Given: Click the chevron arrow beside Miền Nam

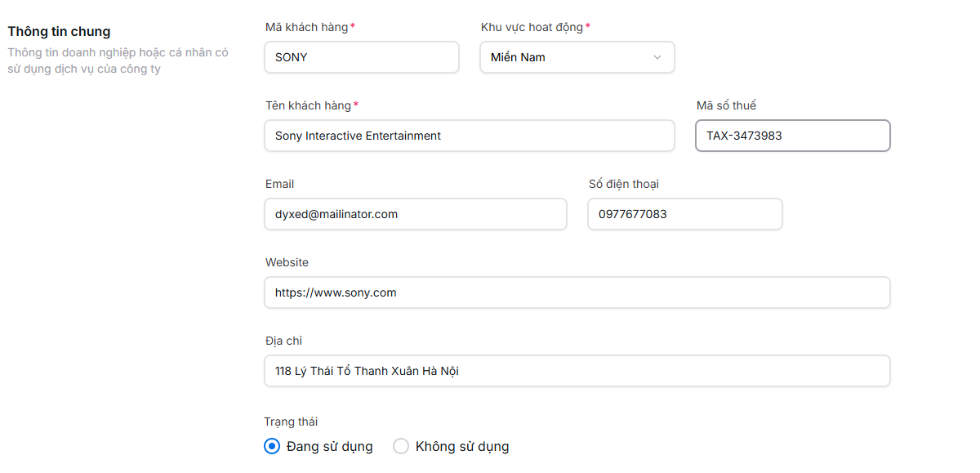Looking at the screenshot, I should pyautogui.click(x=657, y=57).
